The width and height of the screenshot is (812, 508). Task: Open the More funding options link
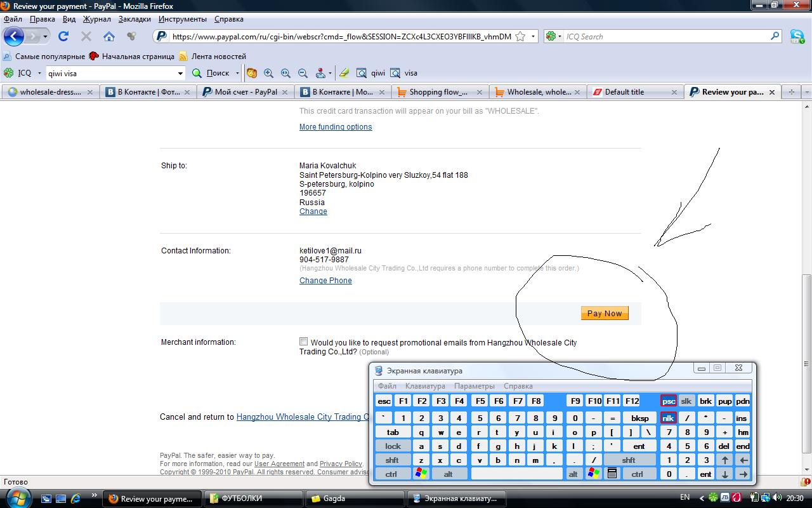[336, 127]
